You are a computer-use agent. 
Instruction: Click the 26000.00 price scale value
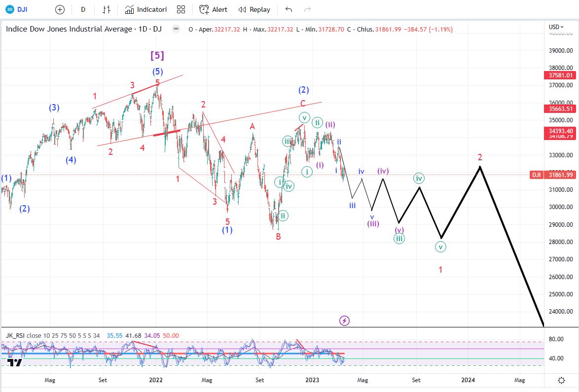pos(561,277)
